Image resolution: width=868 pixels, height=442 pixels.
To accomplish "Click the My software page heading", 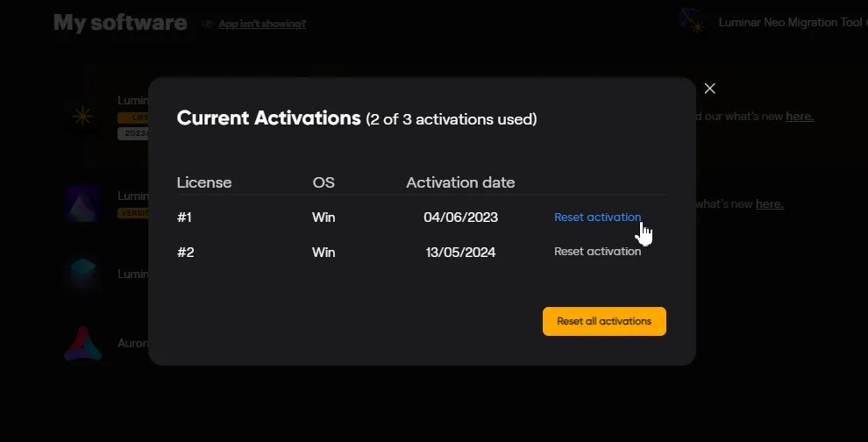I will click(x=120, y=23).
